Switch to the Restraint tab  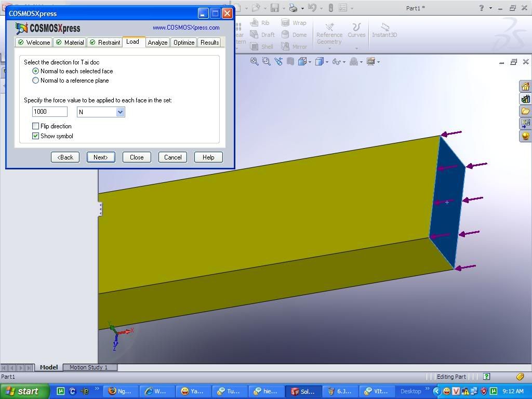tap(104, 43)
